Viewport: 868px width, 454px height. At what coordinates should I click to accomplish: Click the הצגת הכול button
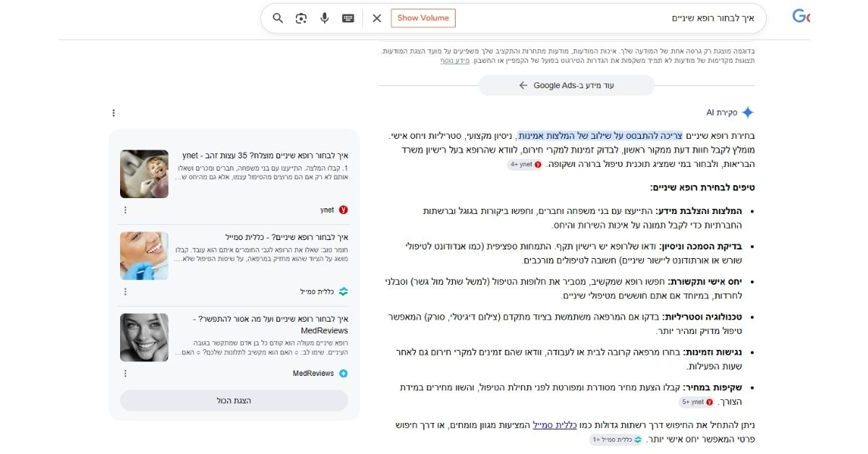(234, 401)
